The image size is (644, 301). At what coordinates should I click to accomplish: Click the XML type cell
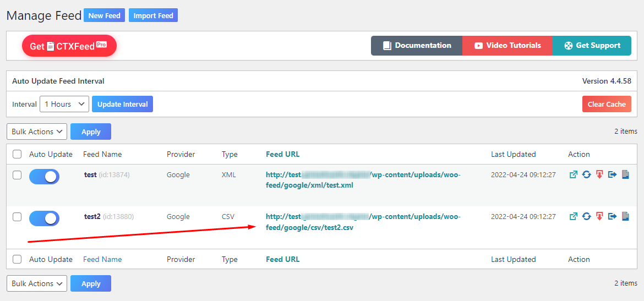228,175
